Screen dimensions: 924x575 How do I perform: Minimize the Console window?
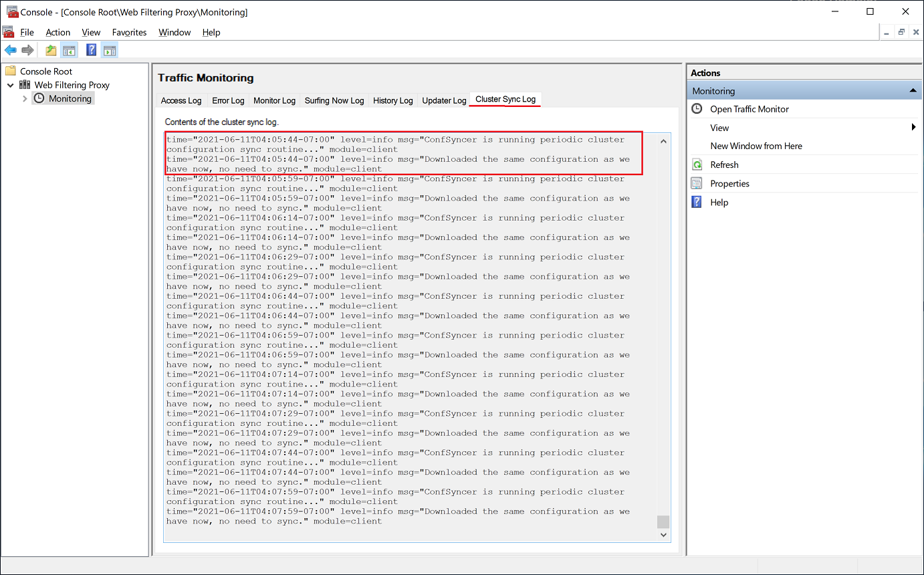coord(834,11)
